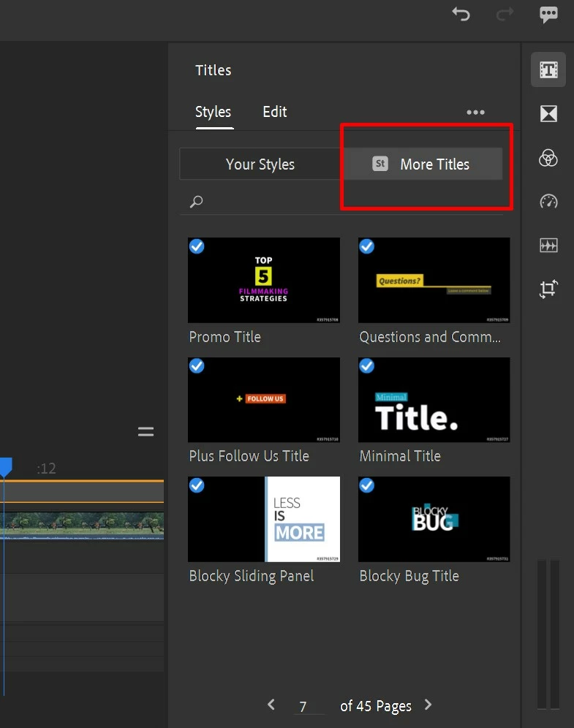Select the Your Styles tab
Screen dimensions: 574x728
[260, 164]
